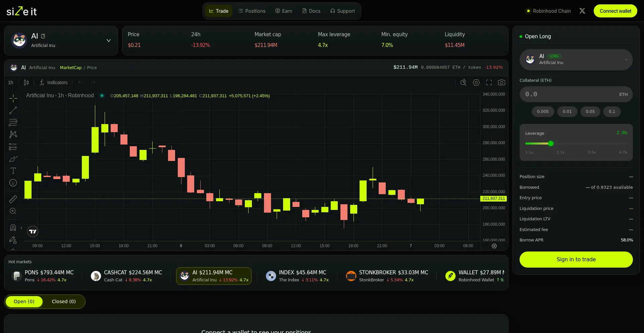Switch chart to Price view

click(x=92, y=67)
